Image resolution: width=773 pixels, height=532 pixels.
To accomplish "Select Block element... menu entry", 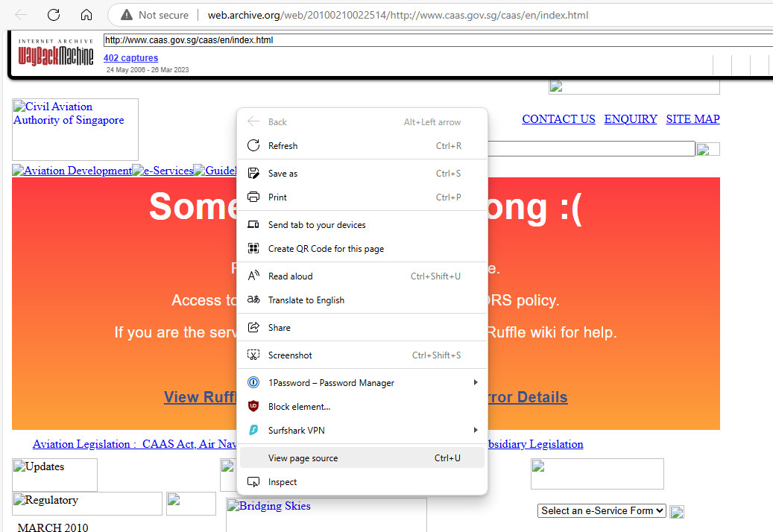I will click(362, 406).
